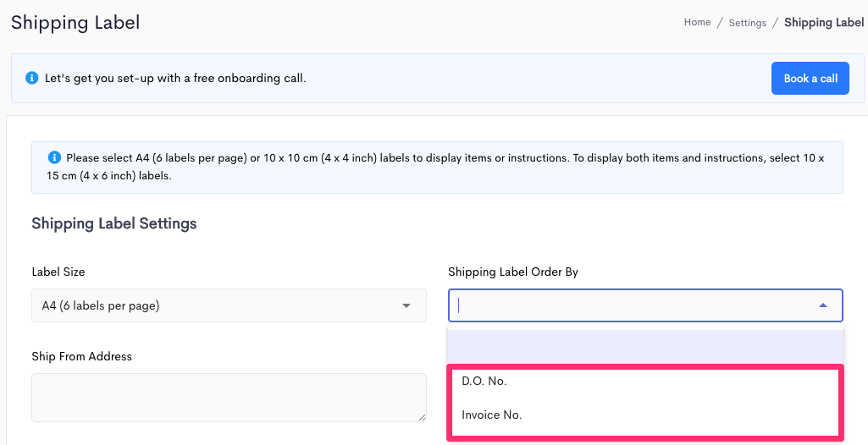868x445 pixels.
Task: Click inside the Ship From Address textarea
Action: point(229,398)
